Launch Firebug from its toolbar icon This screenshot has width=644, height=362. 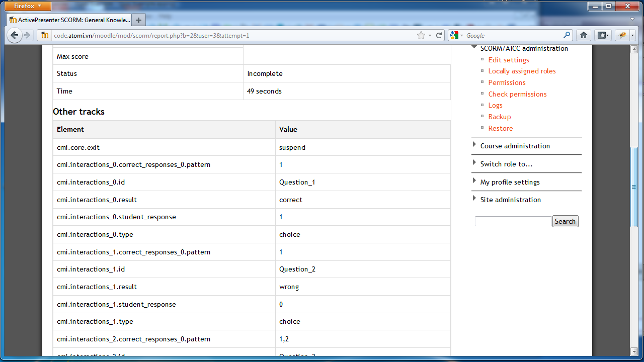tap(620, 35)
